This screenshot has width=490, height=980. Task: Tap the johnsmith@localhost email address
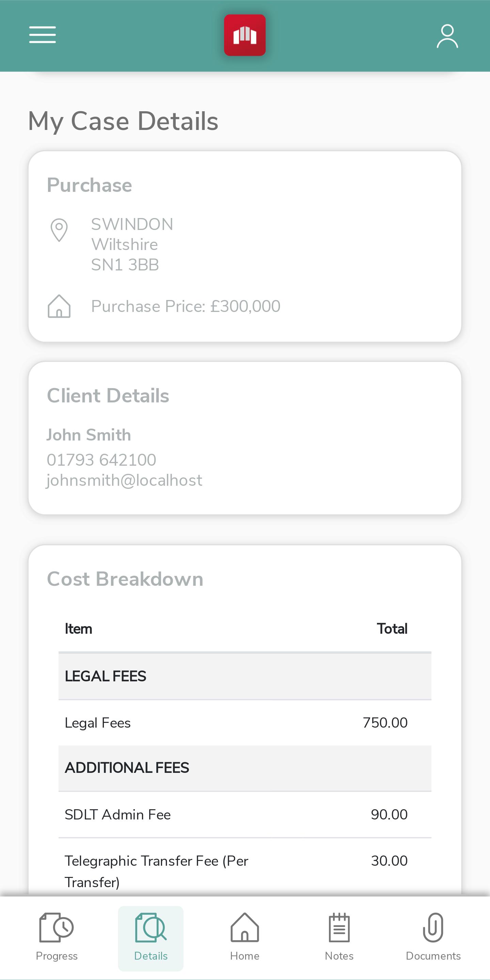(x=124, y=480)
